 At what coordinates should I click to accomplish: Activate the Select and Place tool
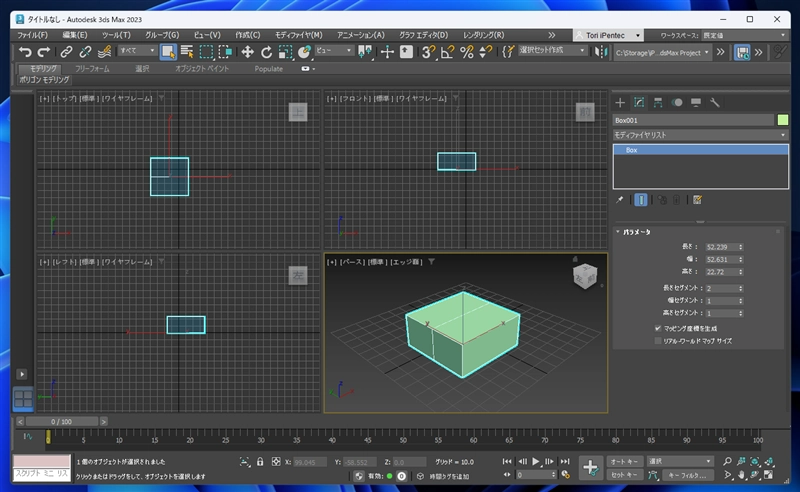[x=304, y=52]
